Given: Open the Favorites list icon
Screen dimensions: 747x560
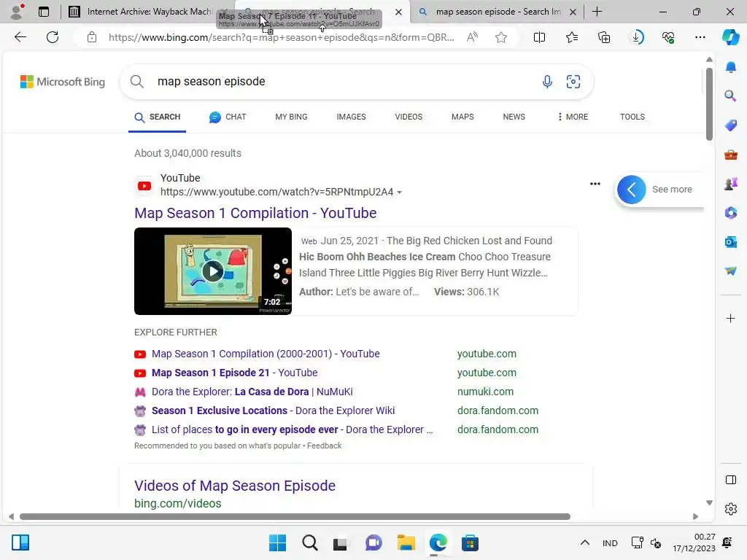Looking at the screenshot, I should [x=572, y=37].
